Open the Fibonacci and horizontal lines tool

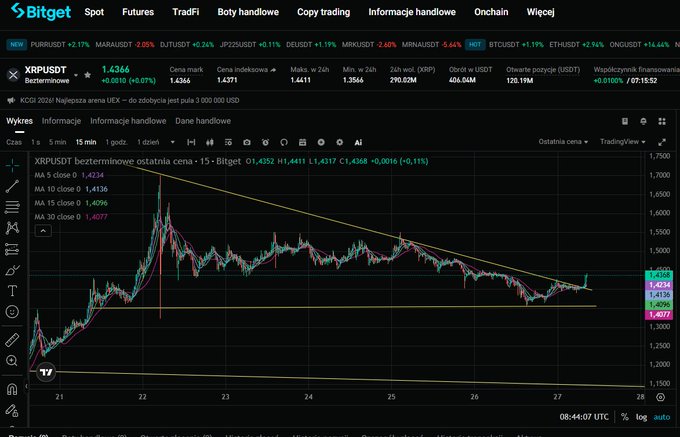pos(12,207)
